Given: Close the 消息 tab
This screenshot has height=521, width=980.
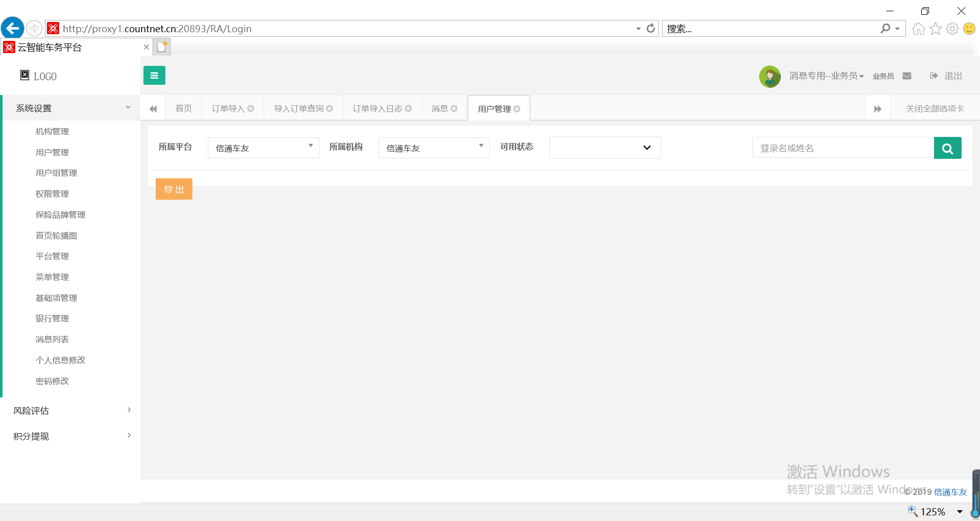Looking at the screenshot, I should tap(454, 108).
